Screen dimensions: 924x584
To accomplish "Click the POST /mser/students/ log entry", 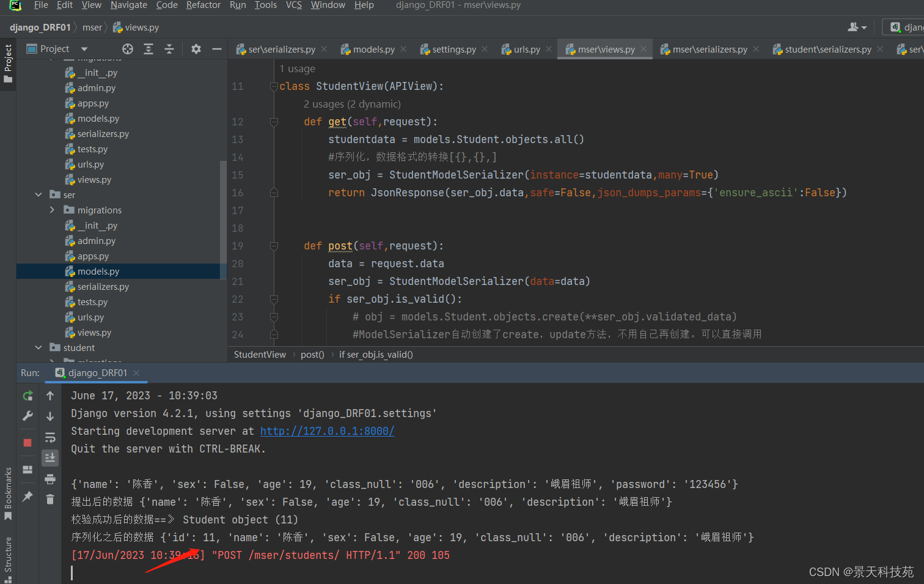I will [x=260, y=555].
